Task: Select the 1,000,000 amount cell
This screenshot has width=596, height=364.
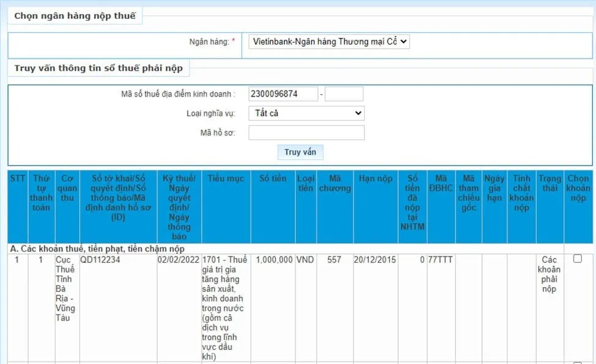Action: 274,260
